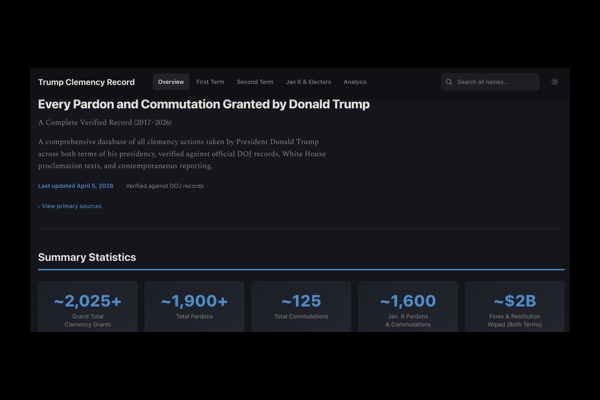The image size is (600, 400).
Task: Open the Analysis tab
Action: 355,82
